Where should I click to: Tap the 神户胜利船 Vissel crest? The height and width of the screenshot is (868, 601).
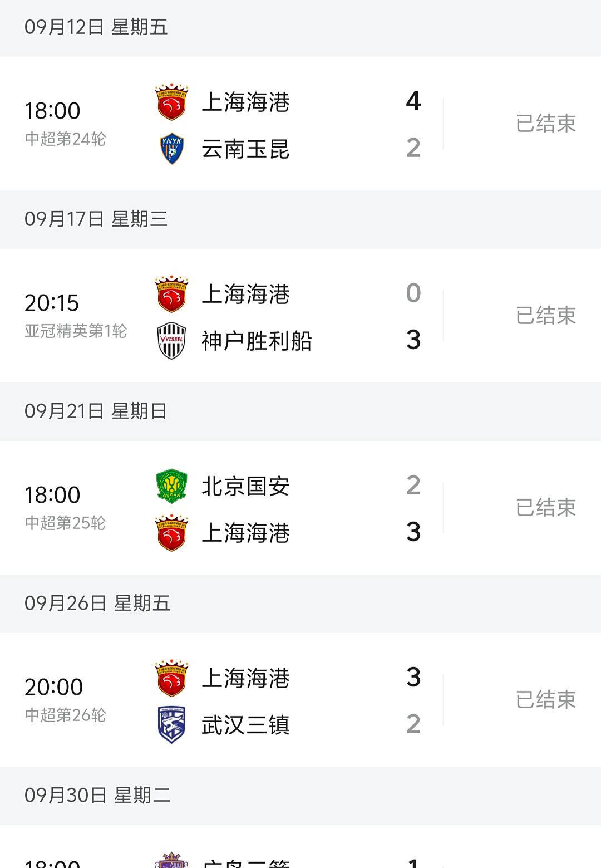coord(171,341)
